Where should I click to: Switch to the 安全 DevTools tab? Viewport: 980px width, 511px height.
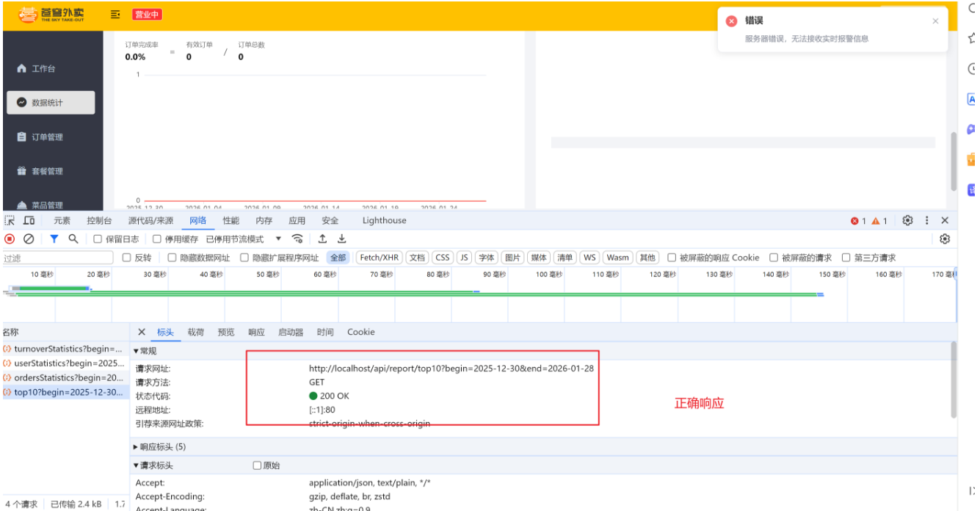(330, 220)
